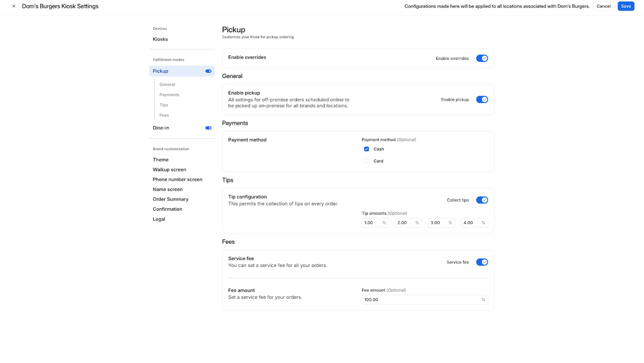
Task: Toggle the Pickup switch in sidebar
Action: tap(208, 71)
